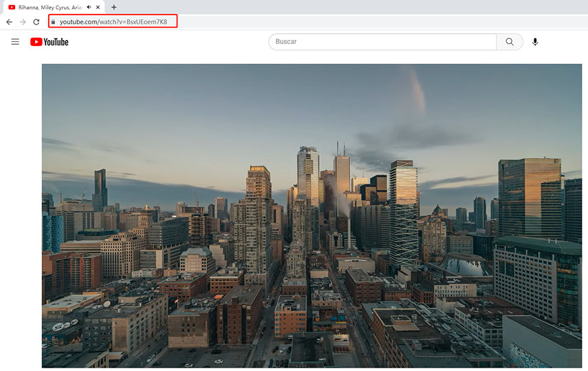Viewport: 588px width, 371px height.
Task: Click the browser back arrow
Action: click(10, 22)
